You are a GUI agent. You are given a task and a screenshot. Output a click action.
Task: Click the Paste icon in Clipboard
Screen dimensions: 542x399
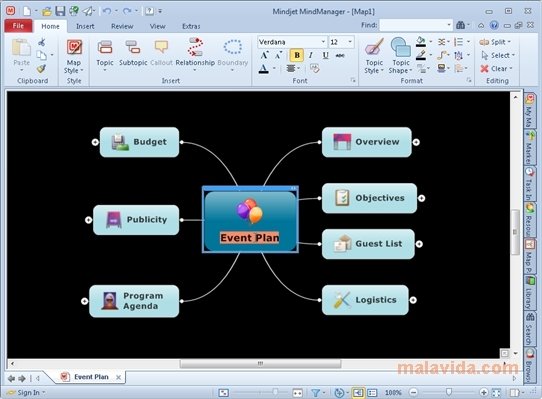(21, 47)
